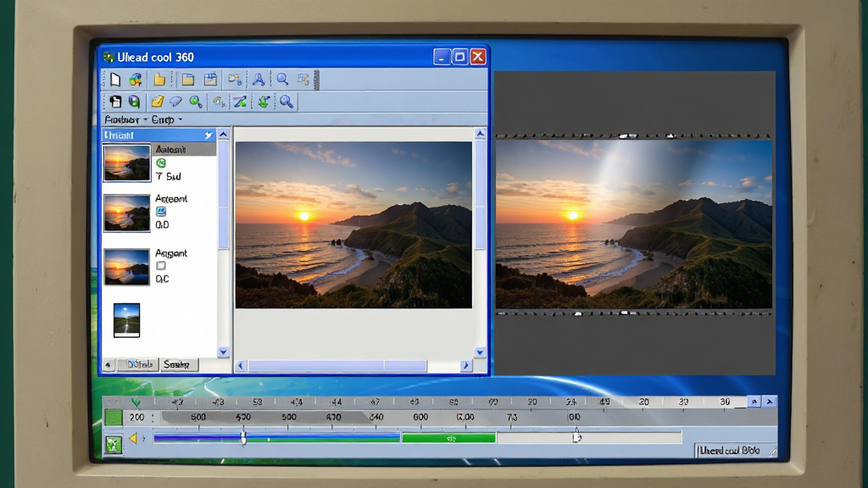Click the preview pane's vertical scroll-up arrow
This screenshot has width=868, height=488.
(x=480, y=133)
